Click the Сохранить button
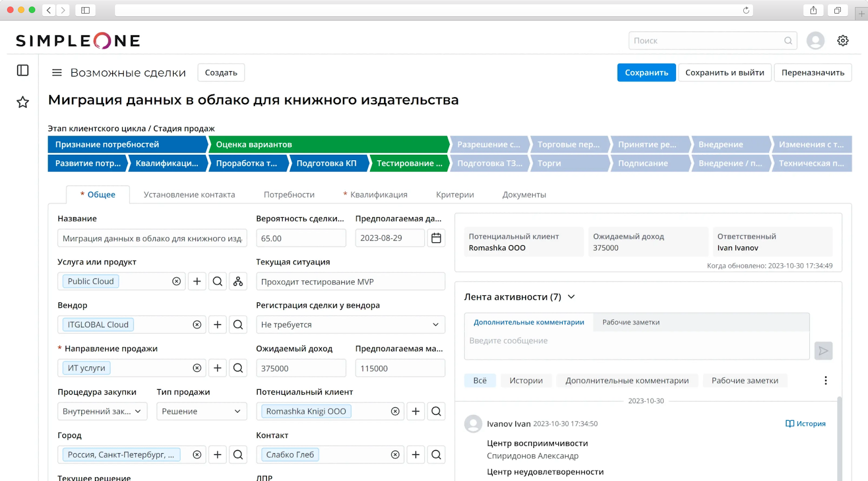The image size is (868, 481). coord(646,73)
